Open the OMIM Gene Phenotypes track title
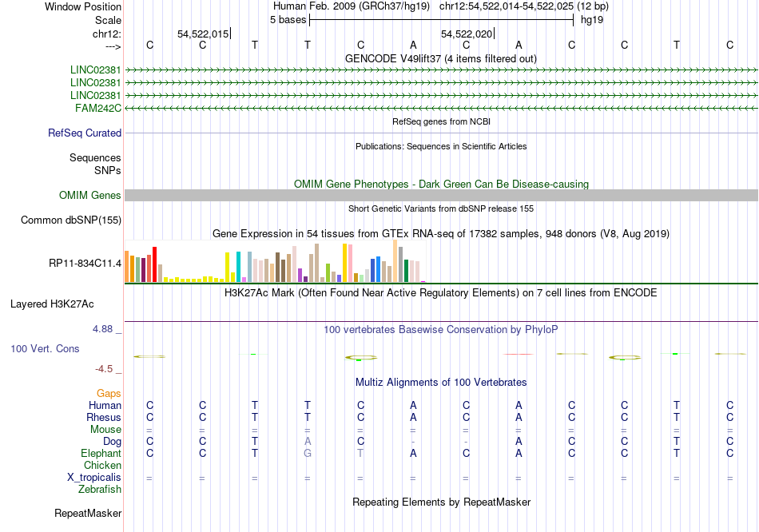Viewport: 759px width, 532px height. pos(441,184)
